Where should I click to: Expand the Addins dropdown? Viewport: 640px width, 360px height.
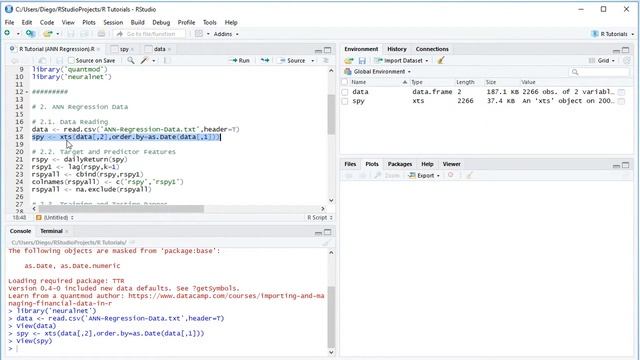pyautogui.click(x=226, y=34)
